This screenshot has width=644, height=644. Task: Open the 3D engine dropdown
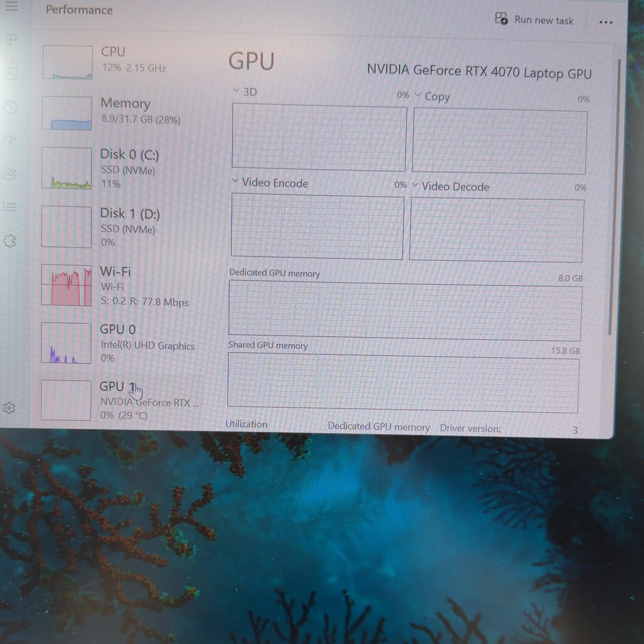[x=236, y=90]
